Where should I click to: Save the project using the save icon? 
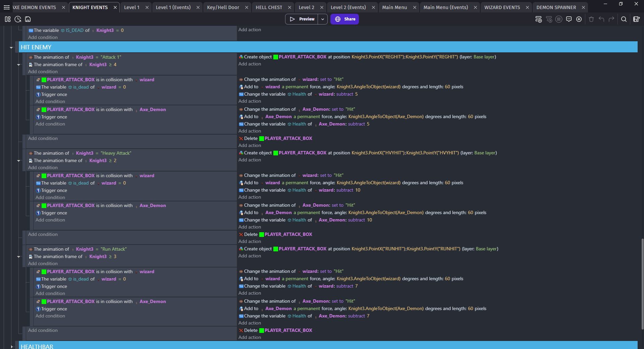[28, 19]
